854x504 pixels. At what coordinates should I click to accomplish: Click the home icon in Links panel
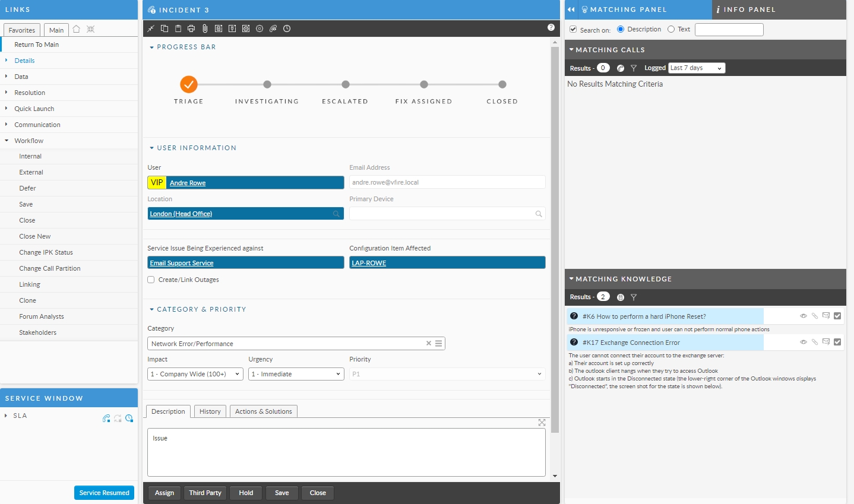click(x=77, y=29)
